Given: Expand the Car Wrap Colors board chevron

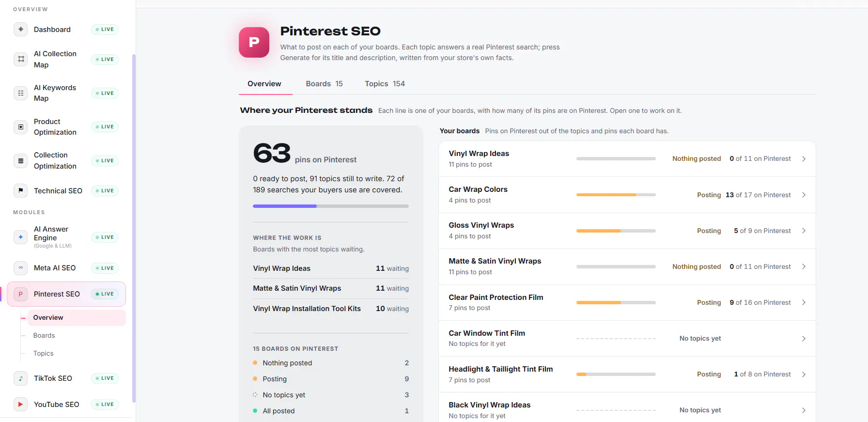Looking at the screenshot, I should (x=804, y=195).
